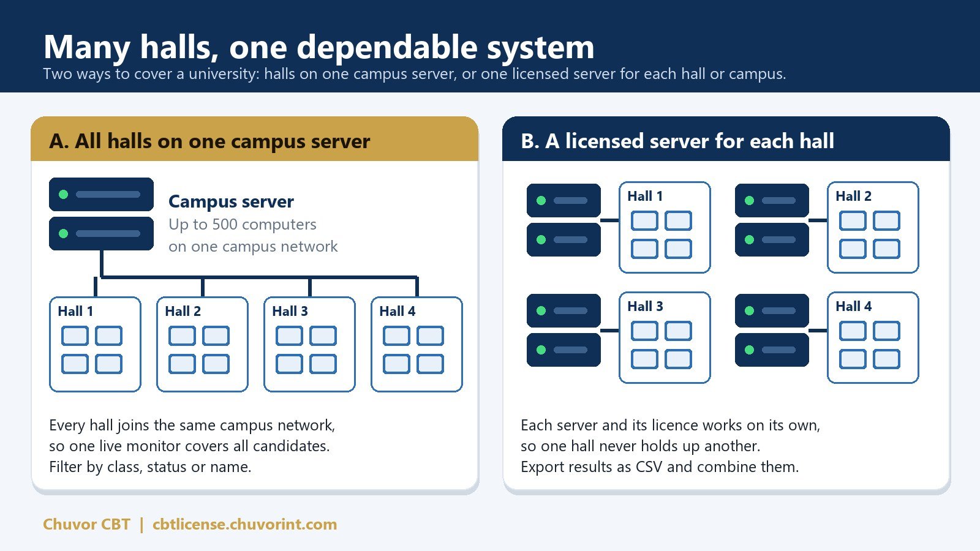
Task: Click the Campus server icon in panel A
Action: 101,214
